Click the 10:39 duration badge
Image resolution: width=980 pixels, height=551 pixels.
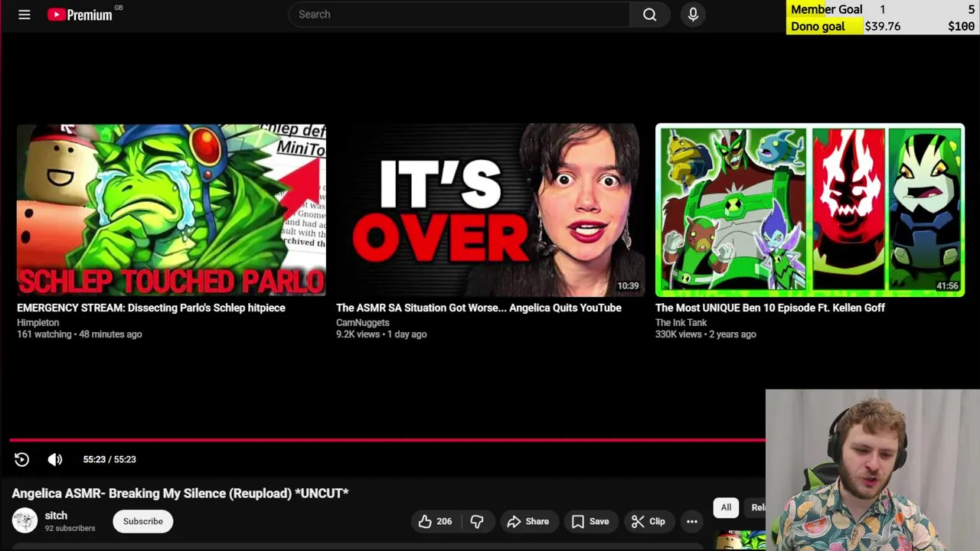coord(628,285)
